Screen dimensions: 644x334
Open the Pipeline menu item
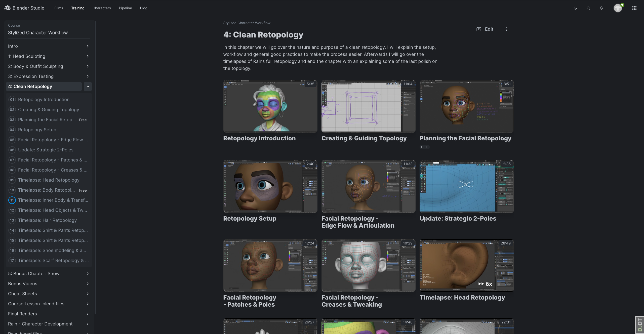125,8
